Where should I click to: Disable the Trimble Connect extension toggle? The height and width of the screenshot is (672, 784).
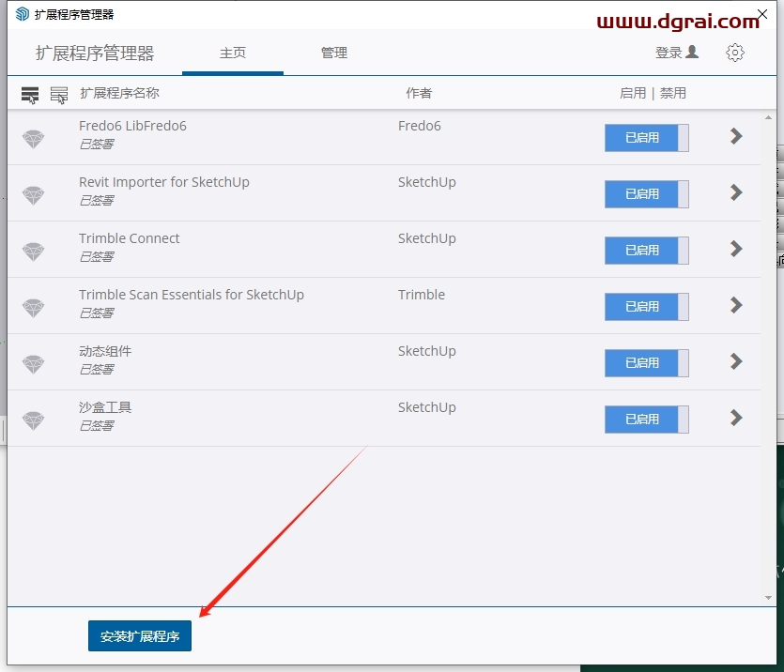(647, 251)
